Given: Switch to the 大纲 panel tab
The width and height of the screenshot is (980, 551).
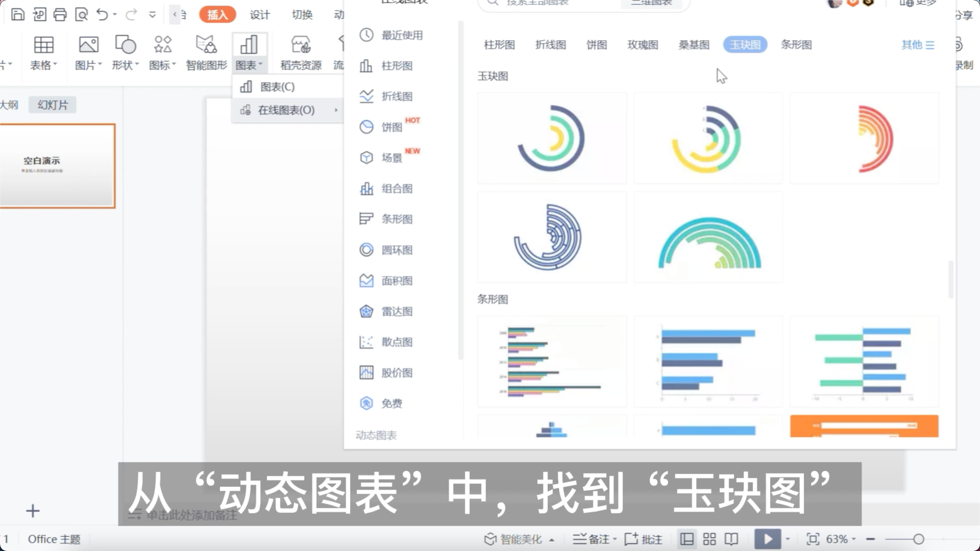Looking at the screenshot, I should coord(9,104).
